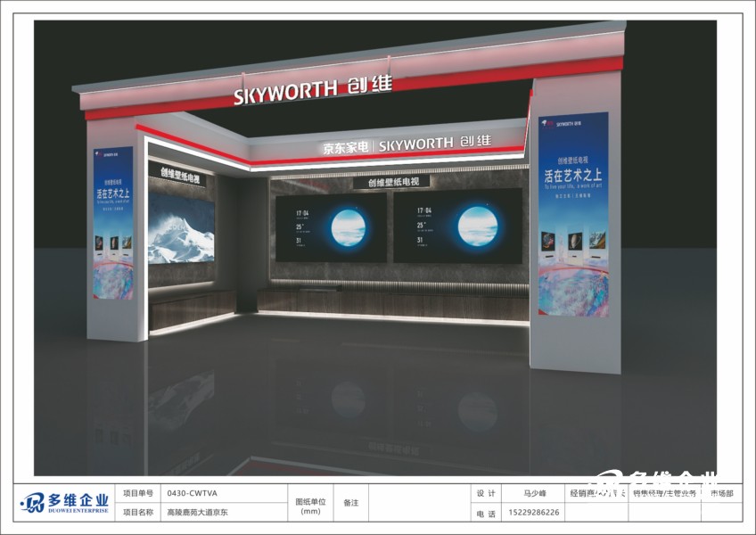This screenshot has height=535, width=756.
Task: Click the '电话' phone label
Action: (486, 514)
